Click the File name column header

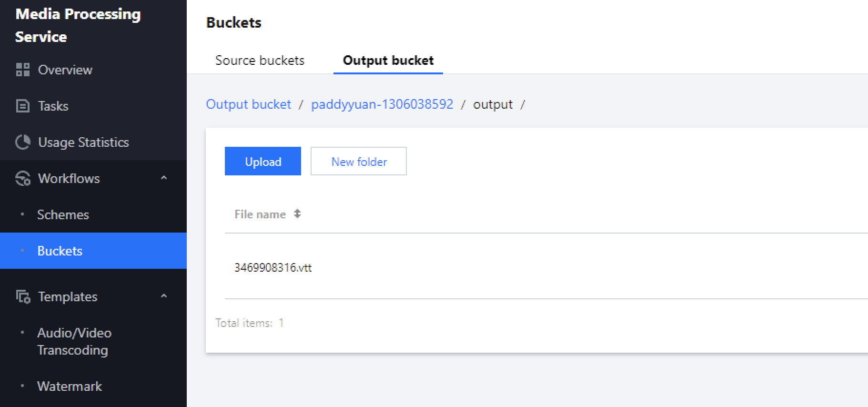coord(260,214)
